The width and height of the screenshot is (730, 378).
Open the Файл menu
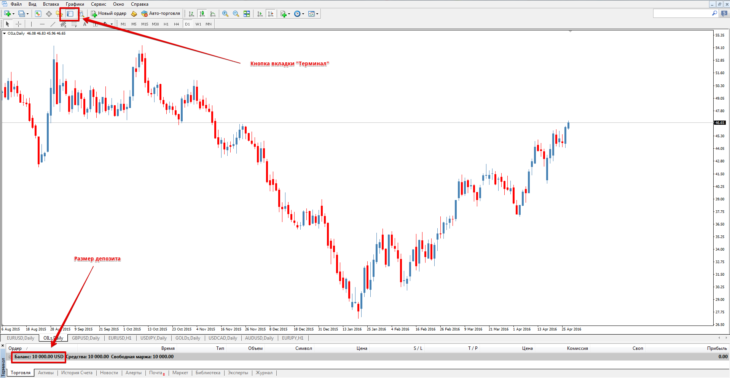pos(16,4)
